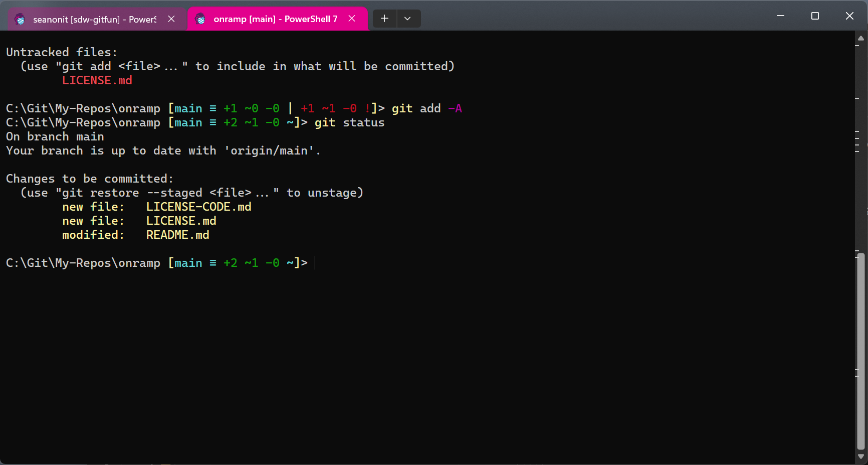This screenshot has height=465, width=868.
Task: Click the scrollbar up arrow
Action: tap(860, 38)
